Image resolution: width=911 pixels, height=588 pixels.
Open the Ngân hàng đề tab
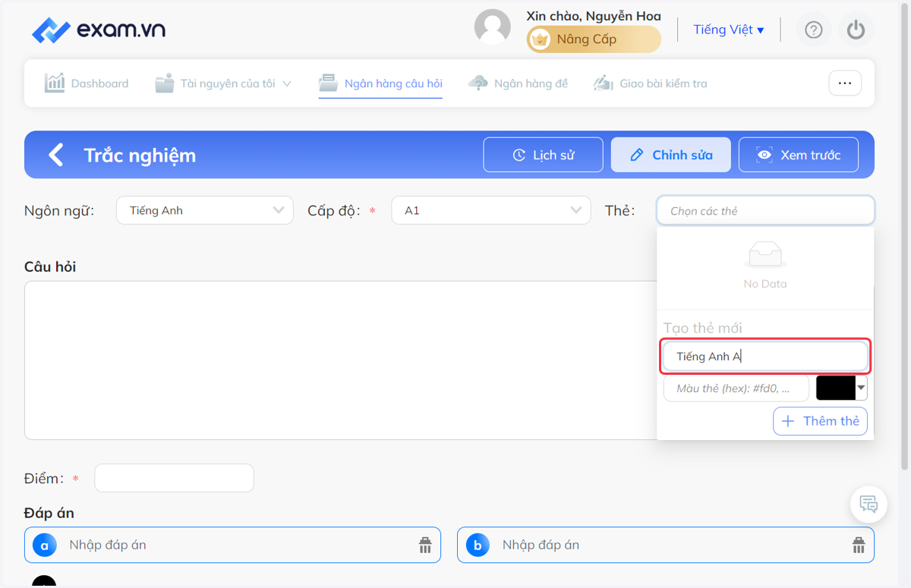pos(518,83)
